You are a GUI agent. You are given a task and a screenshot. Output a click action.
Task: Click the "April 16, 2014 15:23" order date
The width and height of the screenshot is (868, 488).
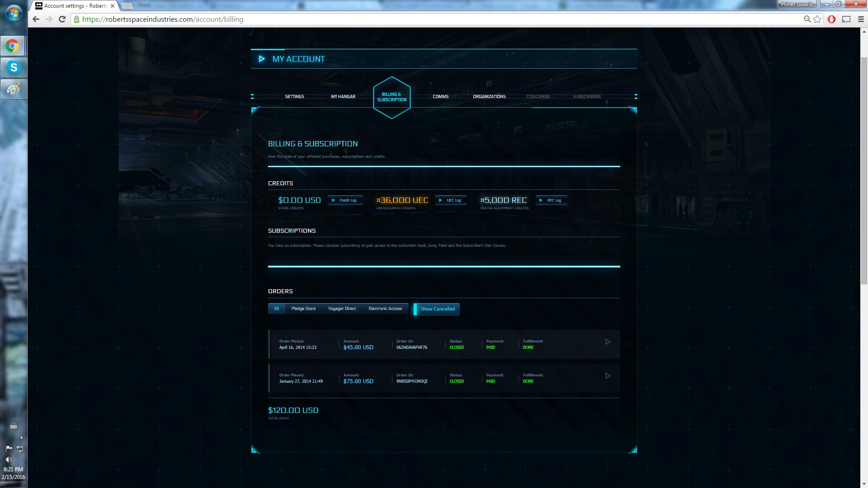coord(298,347)
